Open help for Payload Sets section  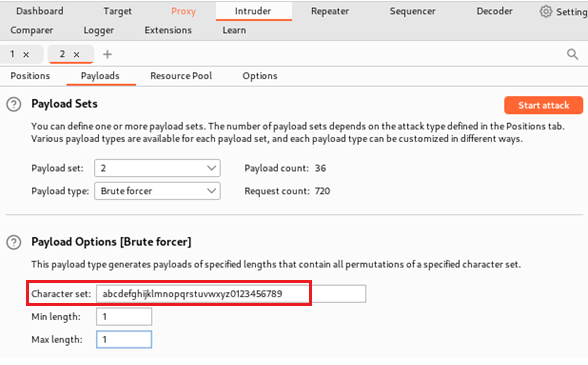tap(14, 104)
